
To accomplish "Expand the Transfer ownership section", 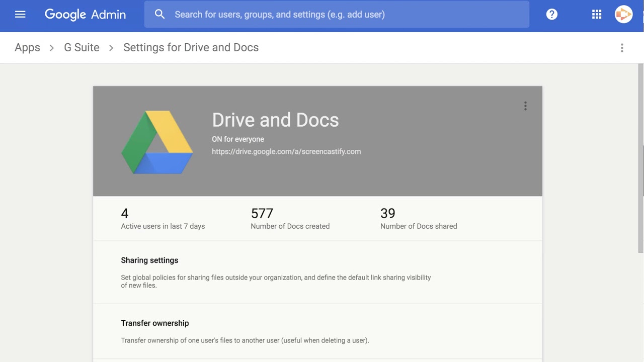I will click(318, 331).
